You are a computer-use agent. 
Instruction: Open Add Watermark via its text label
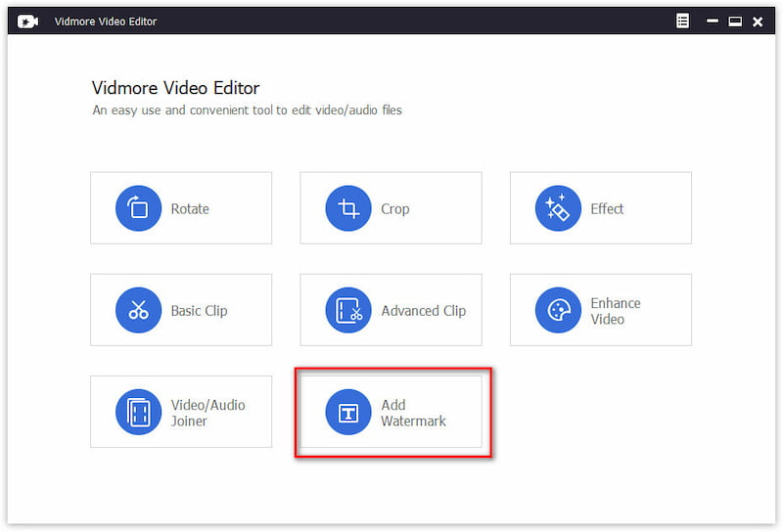click(413, 413)
